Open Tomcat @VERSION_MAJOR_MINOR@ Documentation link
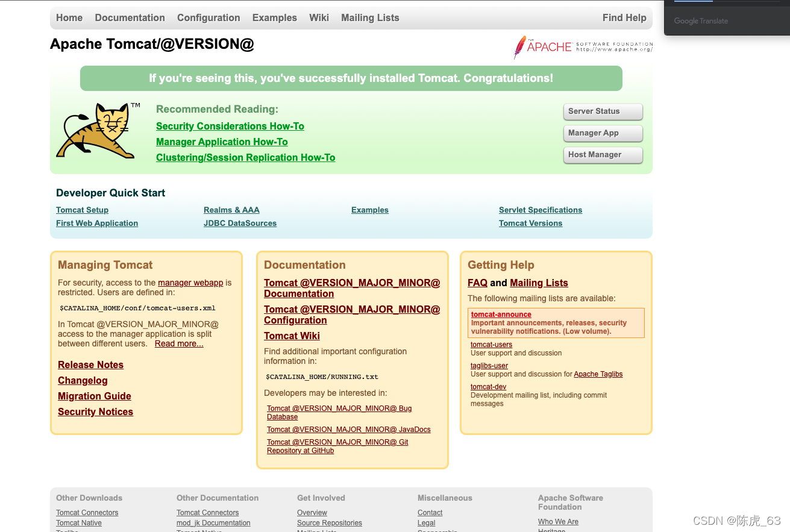790x532 pixels. 352,288
